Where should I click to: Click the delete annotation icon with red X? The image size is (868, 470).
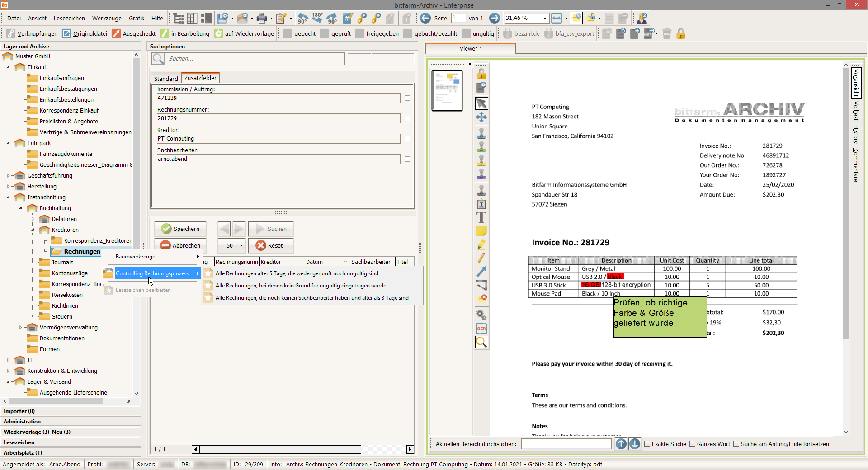coord(481,298)
